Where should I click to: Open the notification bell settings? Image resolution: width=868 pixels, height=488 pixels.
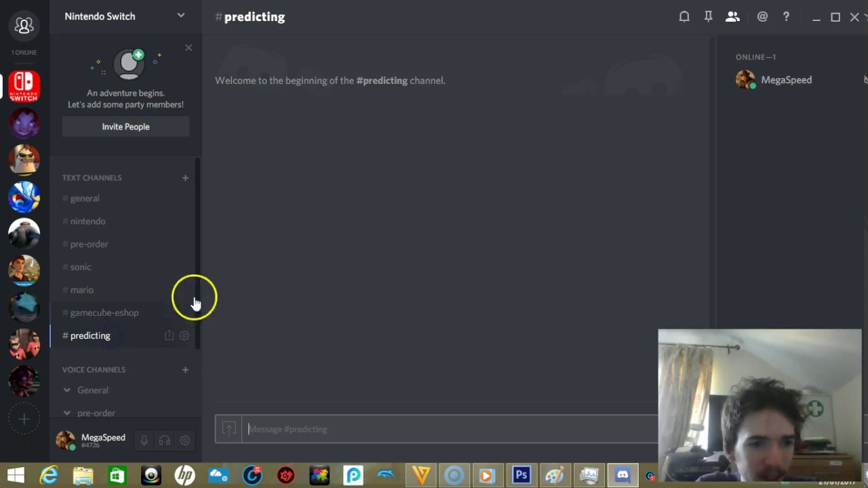[684, 17]
